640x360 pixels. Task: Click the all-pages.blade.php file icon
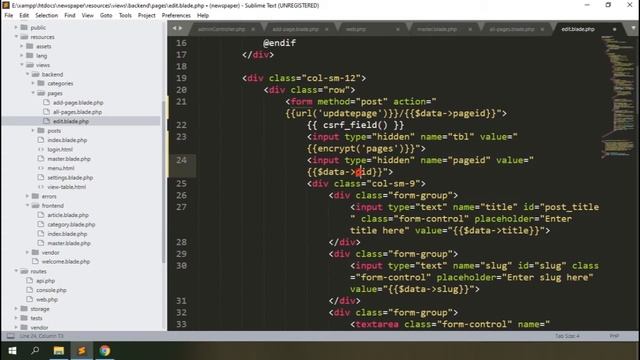click(46, 112)
